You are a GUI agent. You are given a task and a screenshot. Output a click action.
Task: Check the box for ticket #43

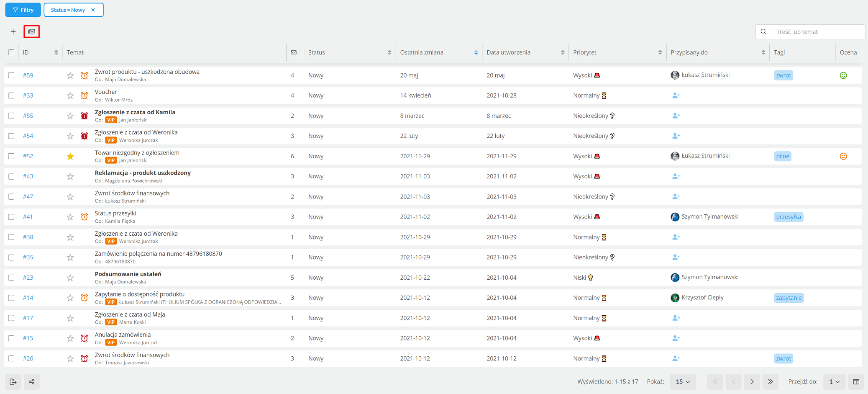[11, 176]
